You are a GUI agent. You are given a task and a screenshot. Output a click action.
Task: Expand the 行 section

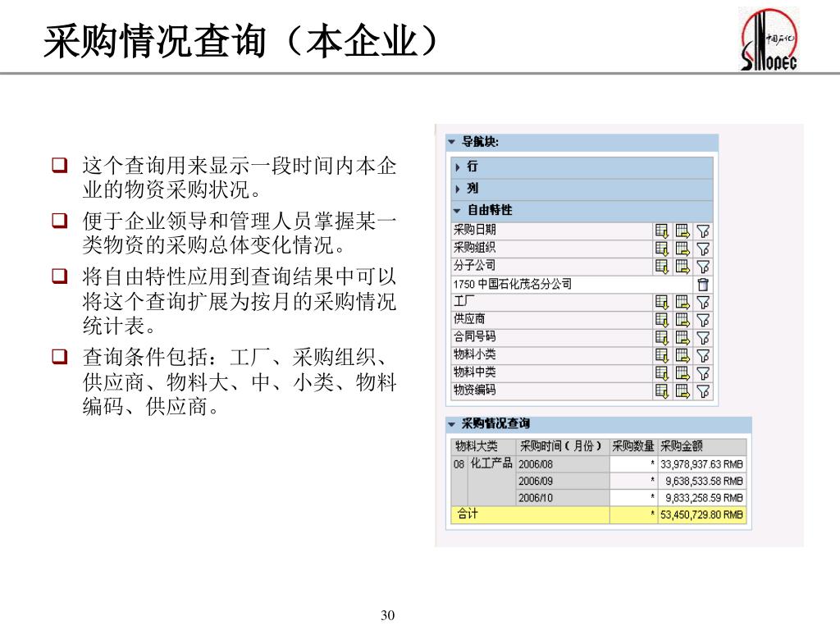pos(458,167)
